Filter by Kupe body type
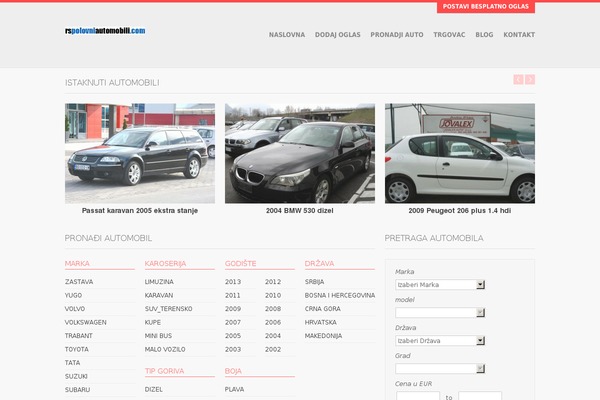Screen dimensions: 600x400 click(153, 322)
